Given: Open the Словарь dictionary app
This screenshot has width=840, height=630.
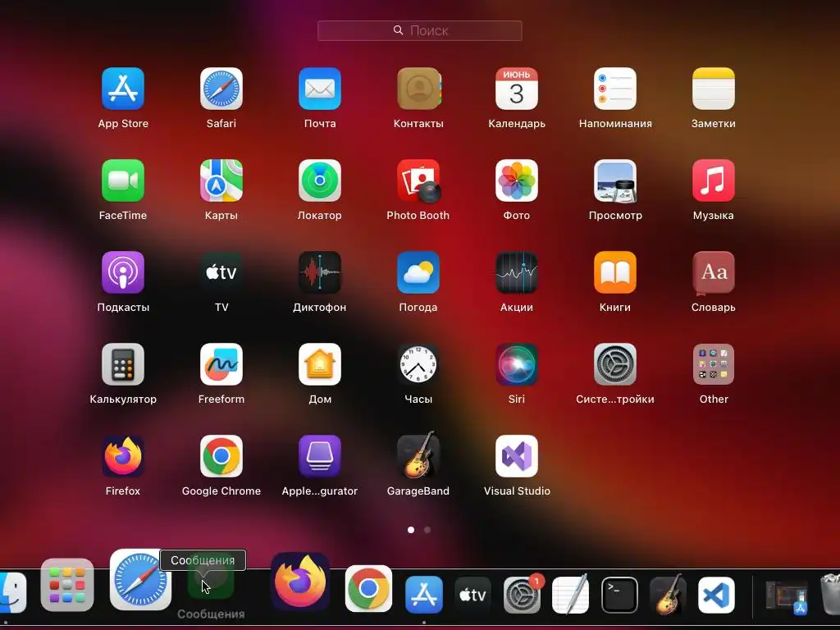Looking at the screenshot, I should [714, 272].
